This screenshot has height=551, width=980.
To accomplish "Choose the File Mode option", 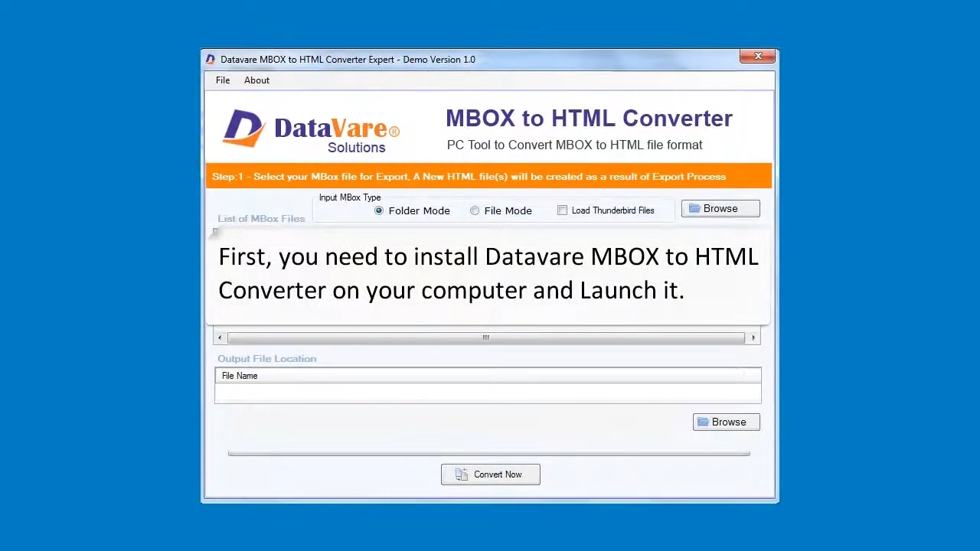I will [x=475, y=210].
